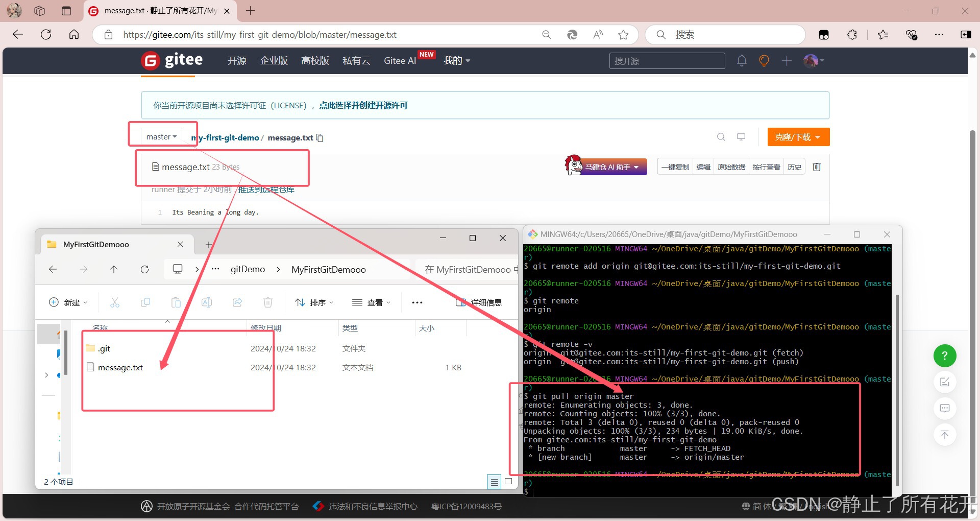Screen dimensions: 980x521
Task: Go up one folder in File Explorer
Action: tap(114, 269)
